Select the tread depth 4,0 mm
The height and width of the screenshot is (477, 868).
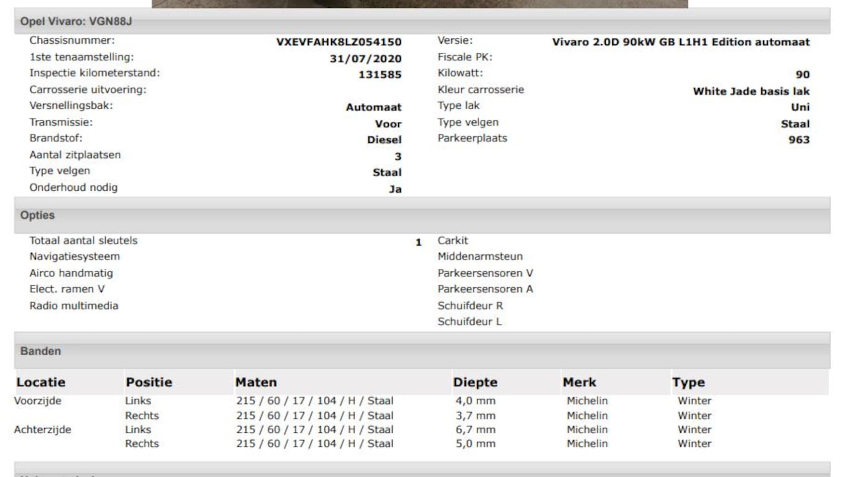click(475, 400)
